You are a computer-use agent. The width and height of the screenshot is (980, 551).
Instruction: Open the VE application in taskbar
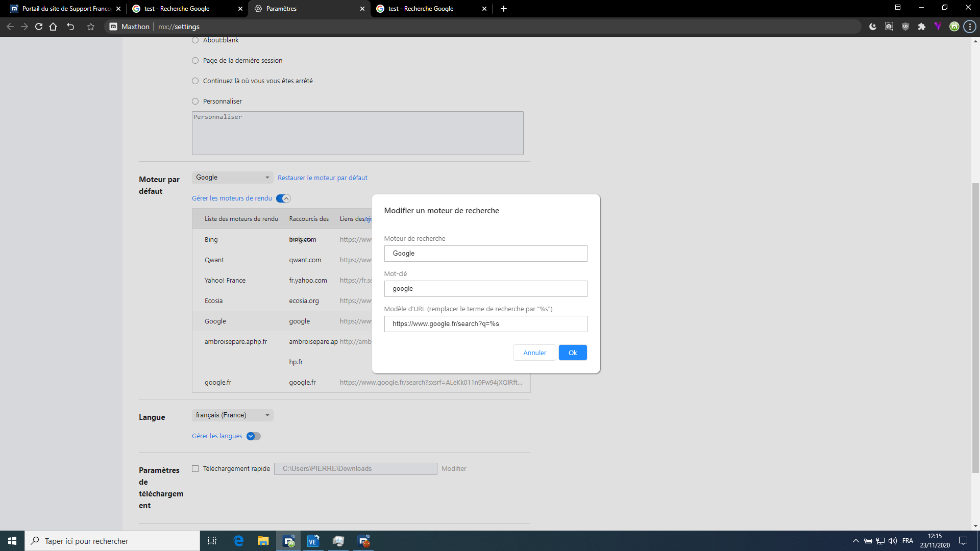tap(313, 541)
